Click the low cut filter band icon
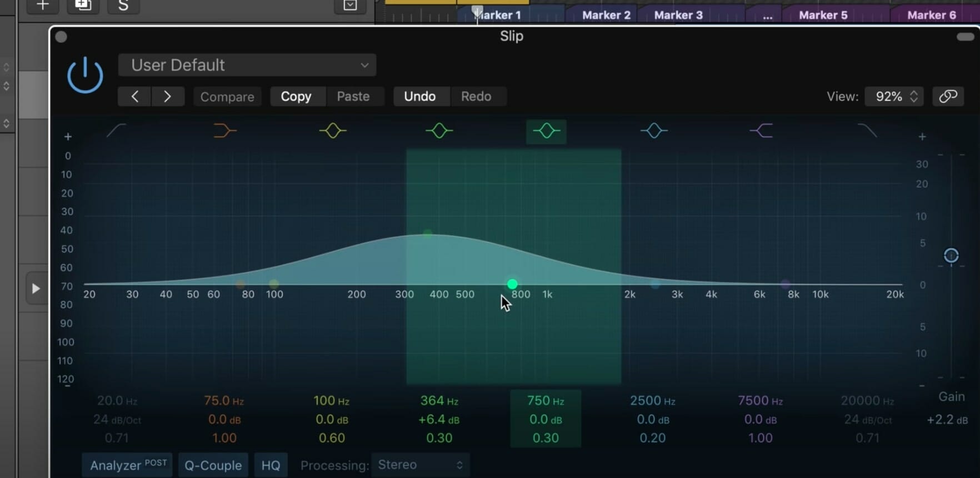 pos(117,131)
